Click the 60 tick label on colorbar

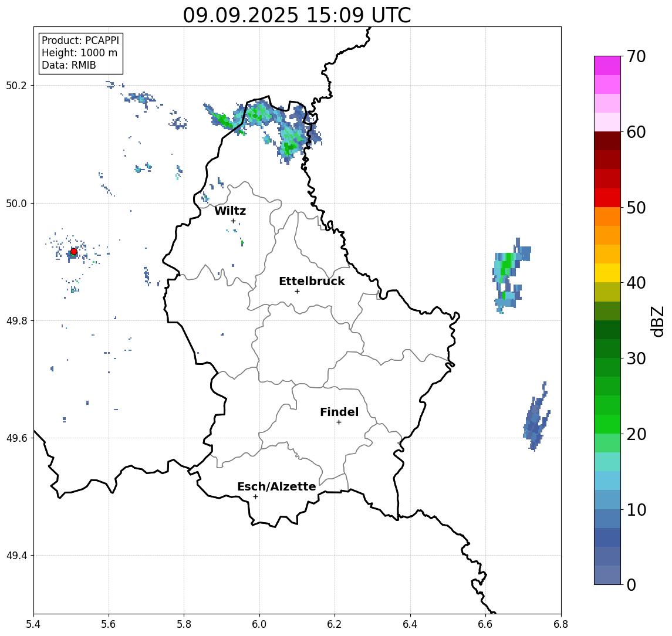(636, 132)
